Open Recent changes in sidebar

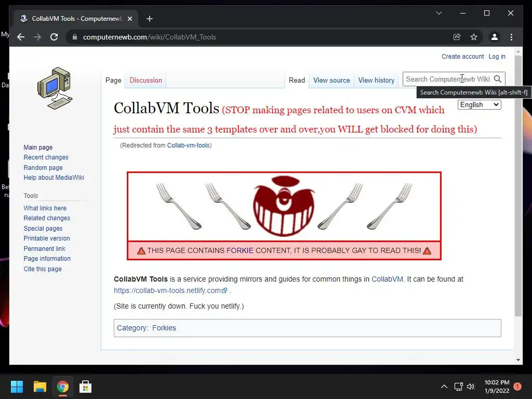[46, 157]
